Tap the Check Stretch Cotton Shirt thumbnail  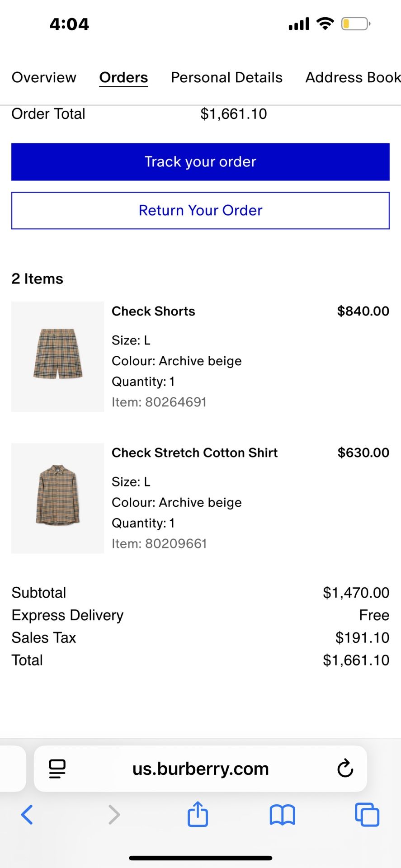point(57,498)
